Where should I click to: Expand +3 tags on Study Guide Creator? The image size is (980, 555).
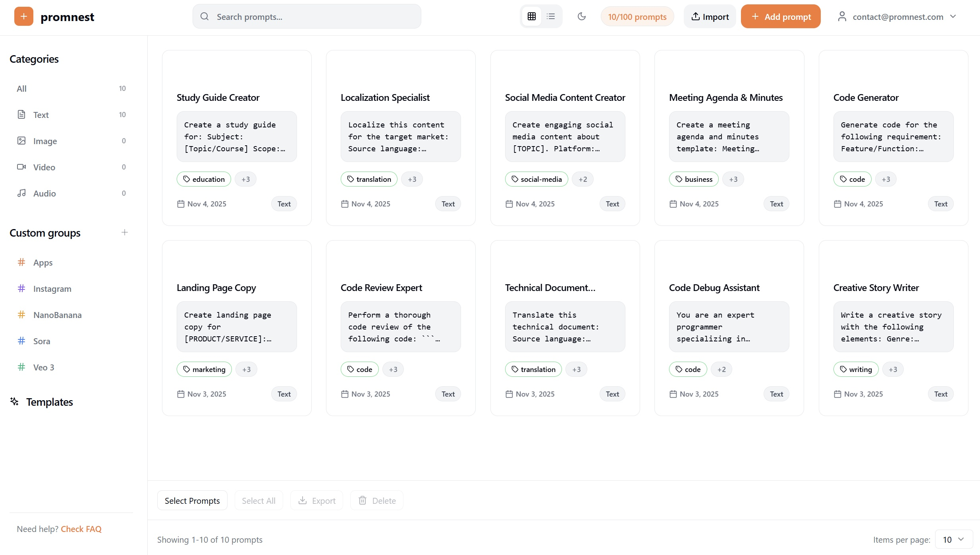tap(245, 179)
